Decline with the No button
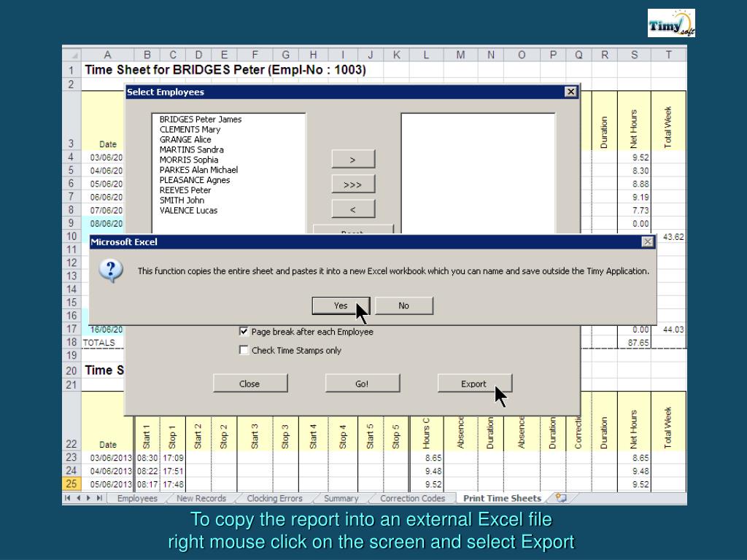The height and width of the screenshot is (560, 747). point(404,306)
